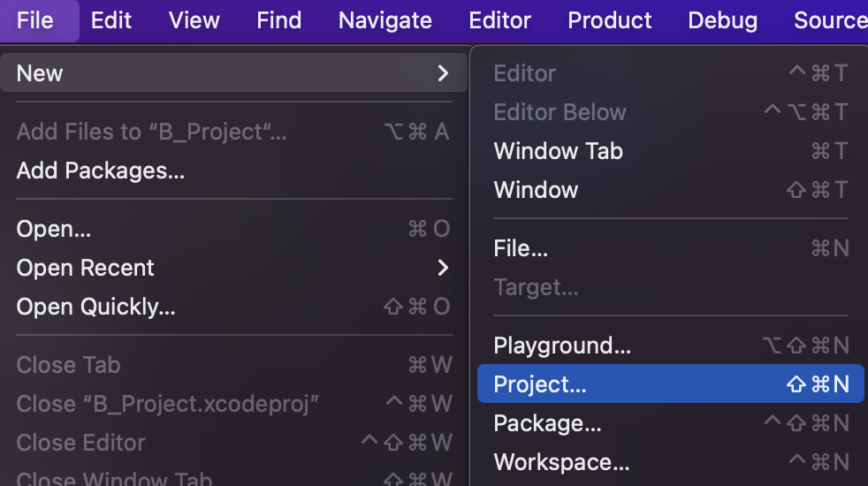The image size is (868, 486).
Task: Click Project… in the New submenu
Action: click(540, 384)
